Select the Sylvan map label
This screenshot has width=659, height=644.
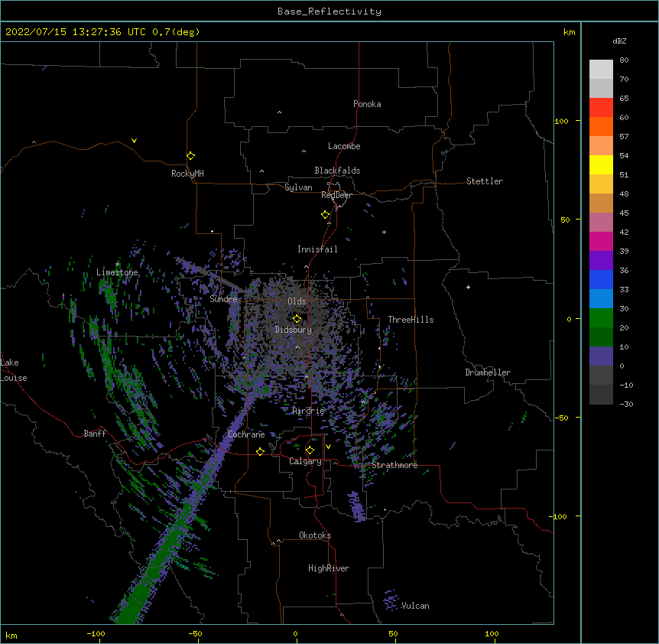[x=298, y=187]
